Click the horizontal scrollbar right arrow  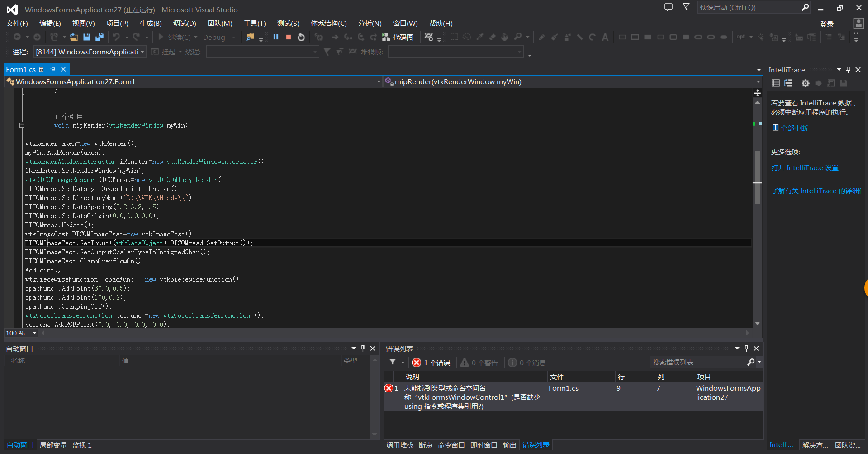pyautogui.click(x=747, y=333)
